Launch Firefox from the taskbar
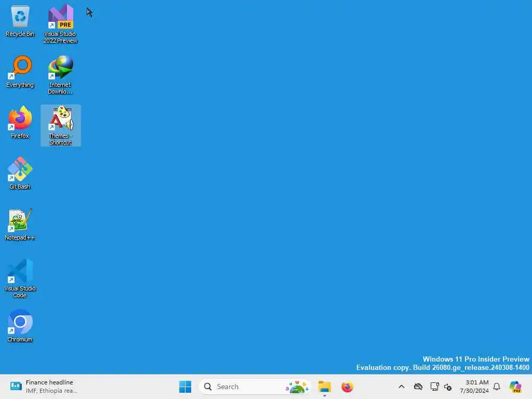 347,387
